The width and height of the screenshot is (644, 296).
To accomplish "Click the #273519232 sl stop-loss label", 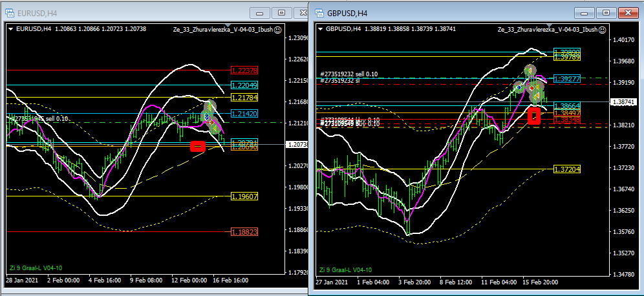I will click(x=339, y=81).
